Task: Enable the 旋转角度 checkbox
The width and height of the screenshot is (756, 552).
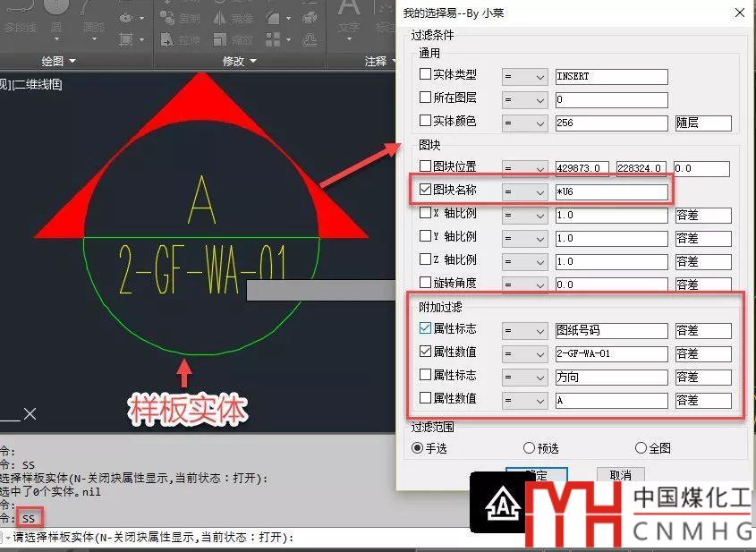Action: 425,282
